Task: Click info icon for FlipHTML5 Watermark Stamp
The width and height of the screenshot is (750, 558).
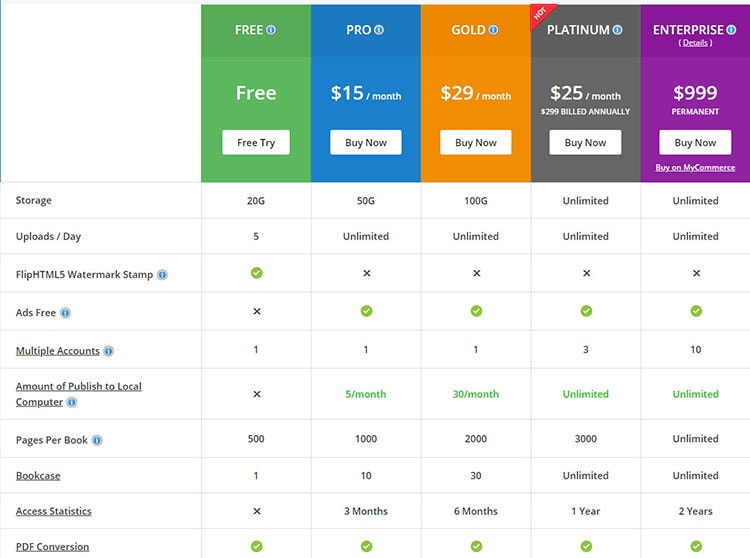Action: [162, 275]
